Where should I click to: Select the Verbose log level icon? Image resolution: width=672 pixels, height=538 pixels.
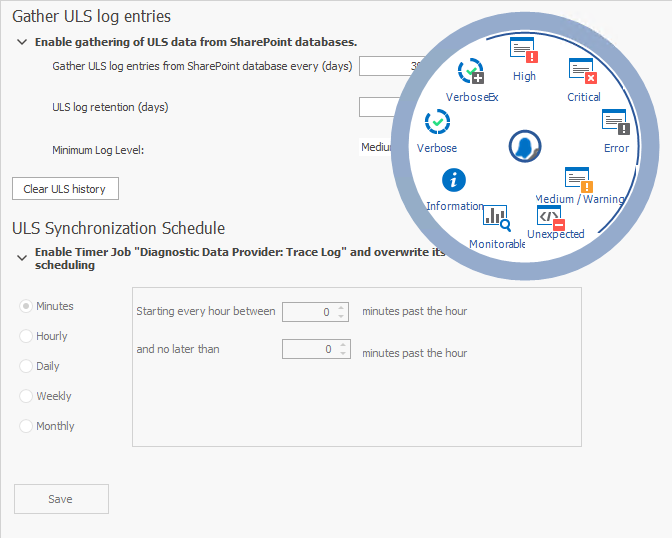coord(437,123)
